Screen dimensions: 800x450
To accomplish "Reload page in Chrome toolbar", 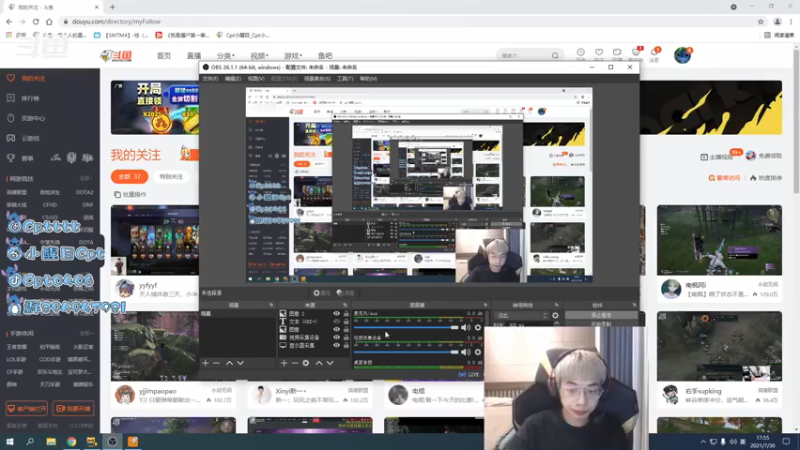I will click(36, 21).
